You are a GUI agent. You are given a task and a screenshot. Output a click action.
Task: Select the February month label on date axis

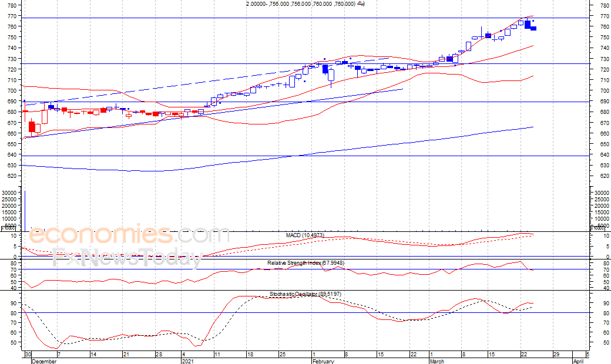click(x=323, y=361)
